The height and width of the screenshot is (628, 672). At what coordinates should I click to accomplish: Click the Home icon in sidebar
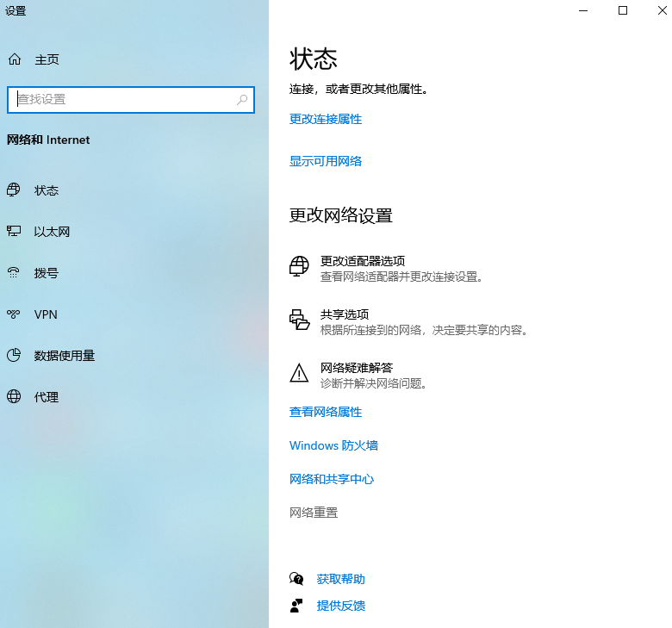point(14,59)
